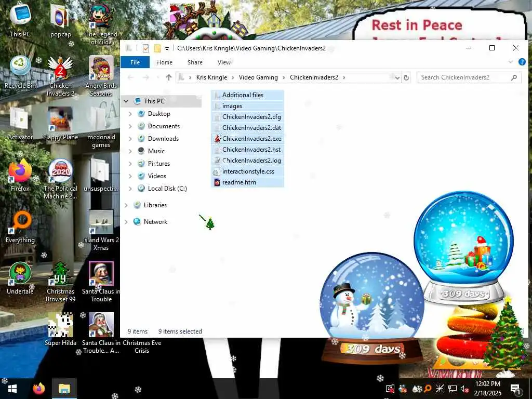532x399 pixels.
Task: Select readme.htm file
Action: click(247, 182)
